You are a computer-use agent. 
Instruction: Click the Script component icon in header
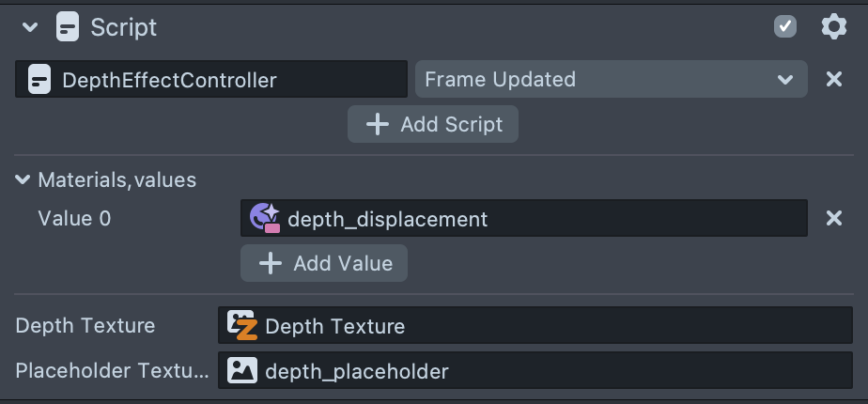(x=68, y=27)
